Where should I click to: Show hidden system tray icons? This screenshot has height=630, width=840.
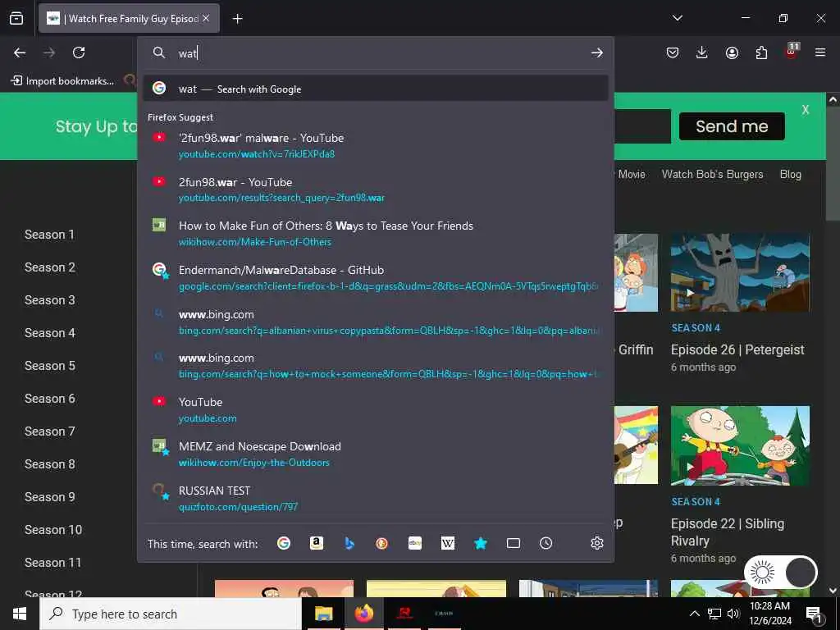tap(694, 614)
